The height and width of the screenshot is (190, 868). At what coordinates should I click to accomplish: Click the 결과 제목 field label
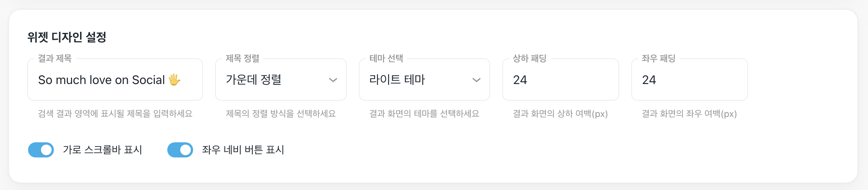pos(55,58)
